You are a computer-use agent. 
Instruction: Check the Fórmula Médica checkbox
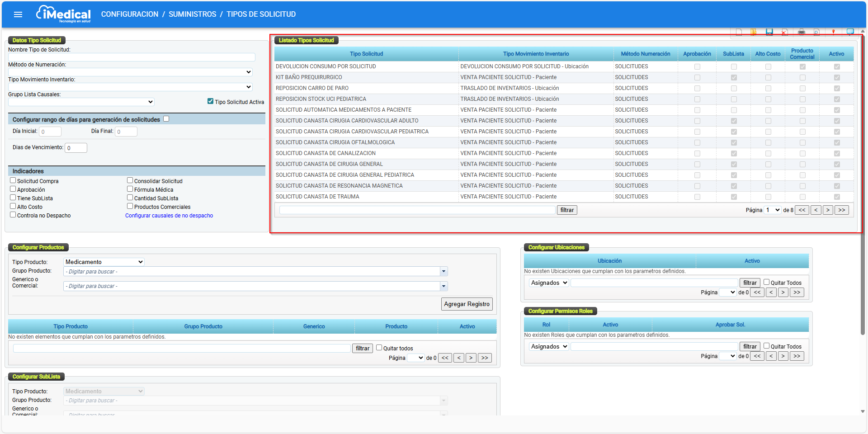tap(130, 189)
